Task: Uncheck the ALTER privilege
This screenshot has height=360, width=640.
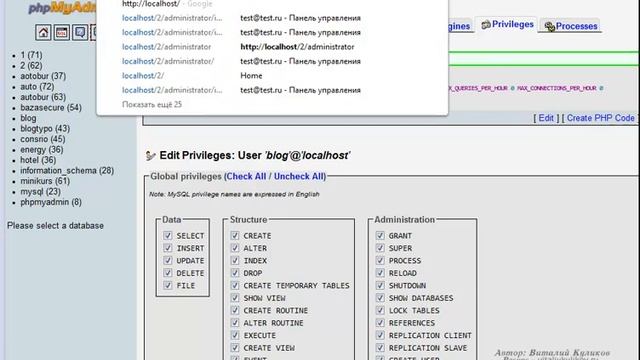Action: (235, 248)
